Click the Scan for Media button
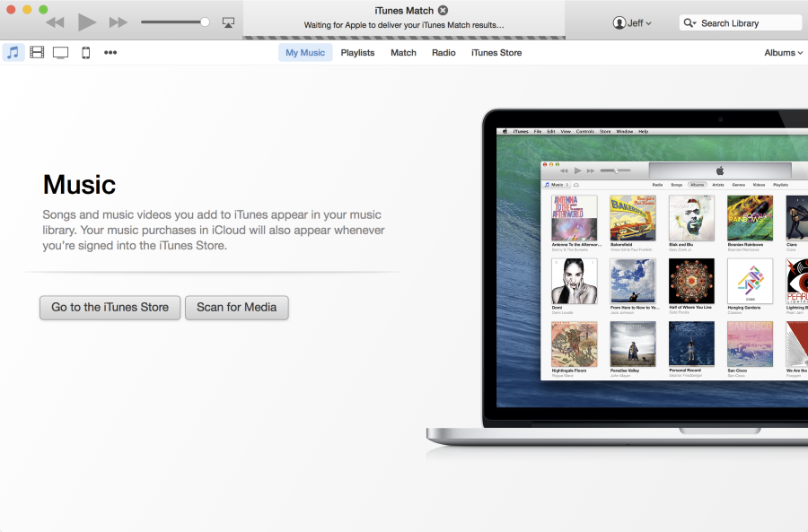 tap(237, 308)
